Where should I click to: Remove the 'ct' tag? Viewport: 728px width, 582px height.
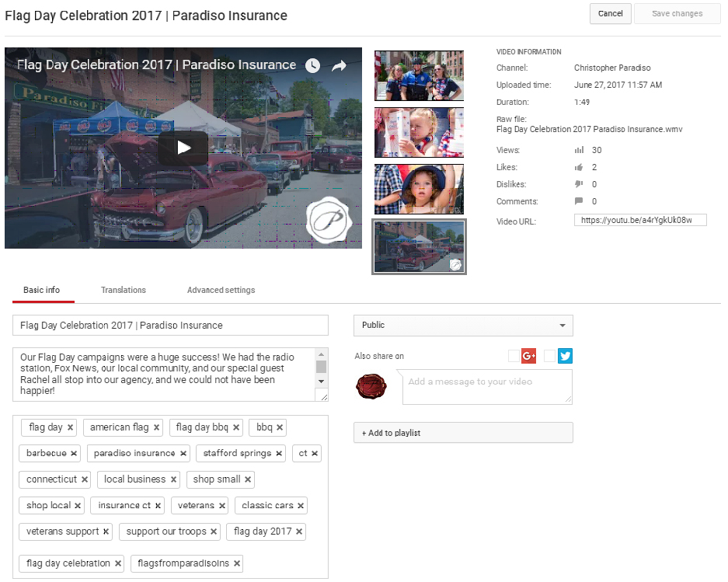315,453
